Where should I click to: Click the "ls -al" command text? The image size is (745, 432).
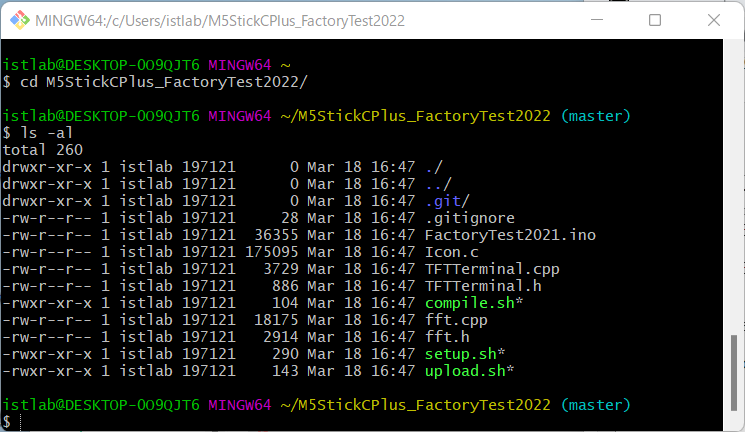coord(47,132)
